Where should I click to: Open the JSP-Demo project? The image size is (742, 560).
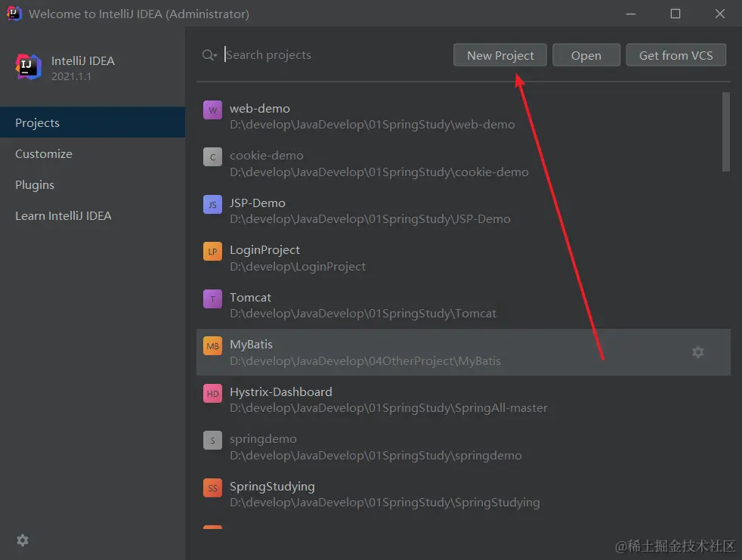tap(463, 211)
